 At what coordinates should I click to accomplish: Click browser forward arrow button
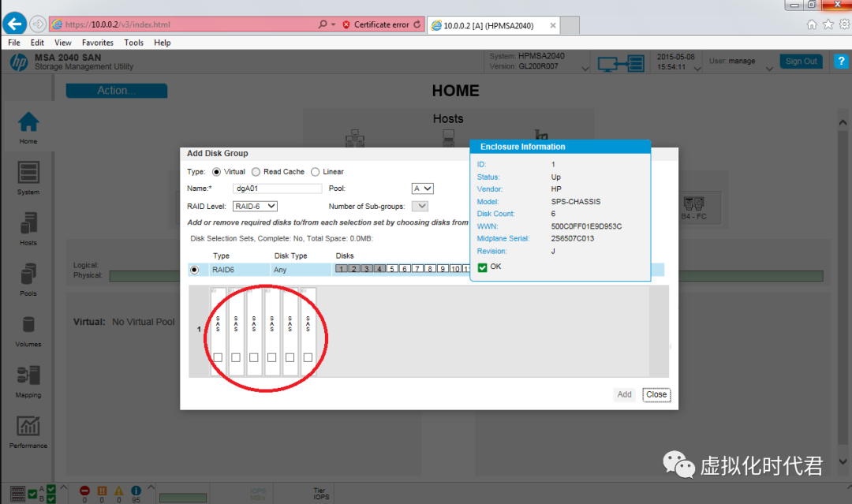tap(38, 24)
